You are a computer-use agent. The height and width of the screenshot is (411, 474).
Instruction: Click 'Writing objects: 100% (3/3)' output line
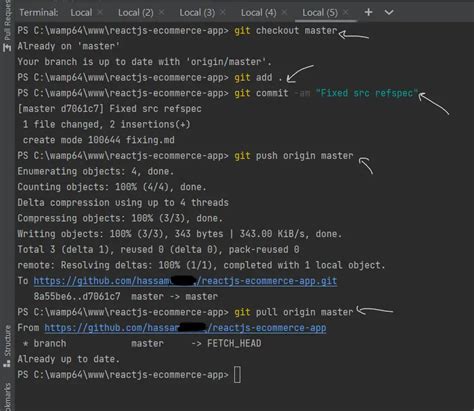point(180,234)
